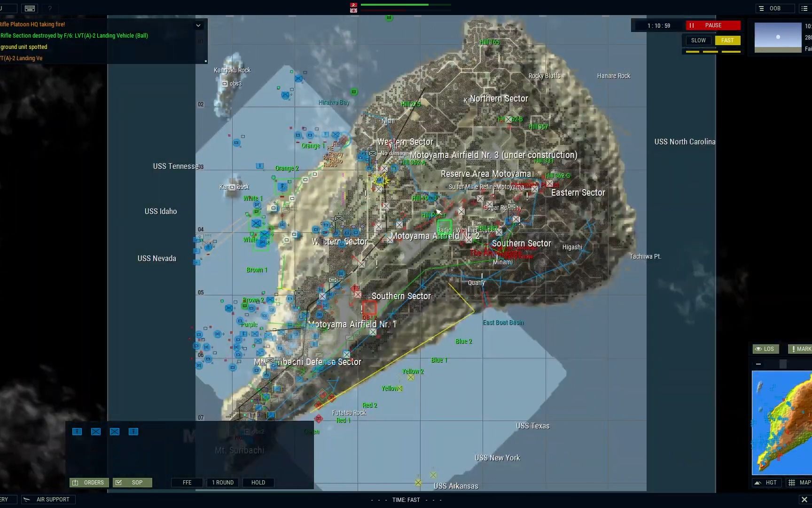Viewport: 812px width, 508px height.
Task: Click the Hill 165 label
Action: pos(490,42)
